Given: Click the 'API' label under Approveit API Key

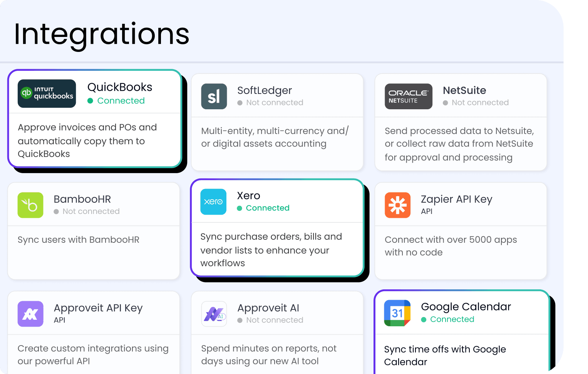Looking at the screenshot, I should (59, 320).
